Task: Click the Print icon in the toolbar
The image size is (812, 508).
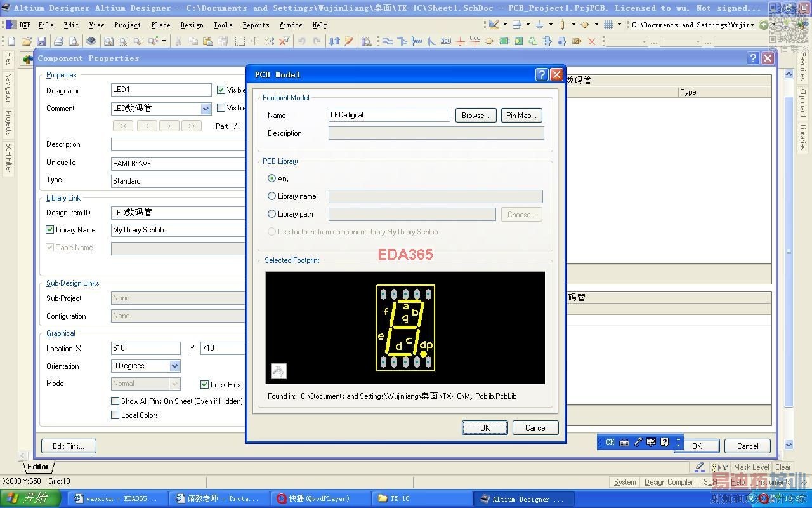Action: 58,41
